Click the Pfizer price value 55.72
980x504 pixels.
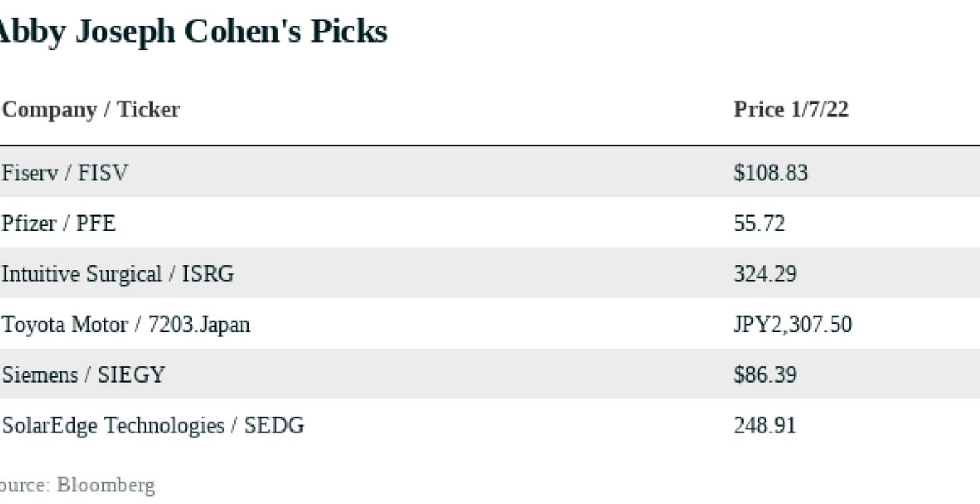(x=759, y=224)
